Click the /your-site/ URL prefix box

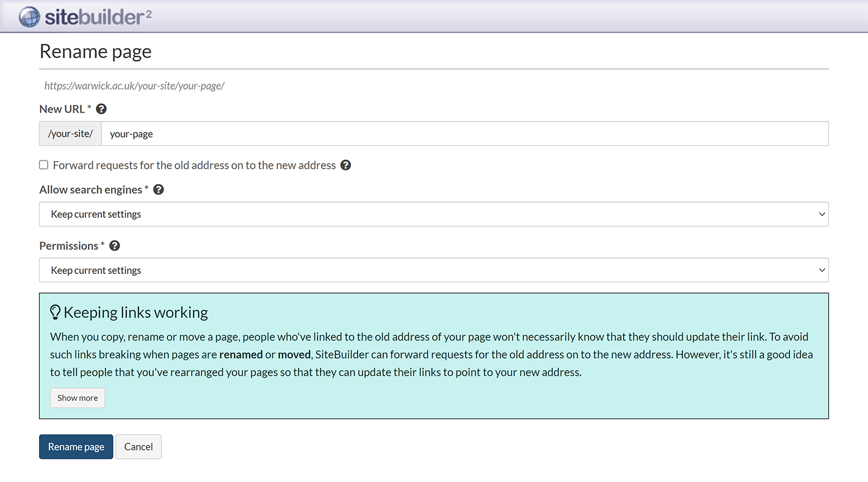tap(70, 134)
